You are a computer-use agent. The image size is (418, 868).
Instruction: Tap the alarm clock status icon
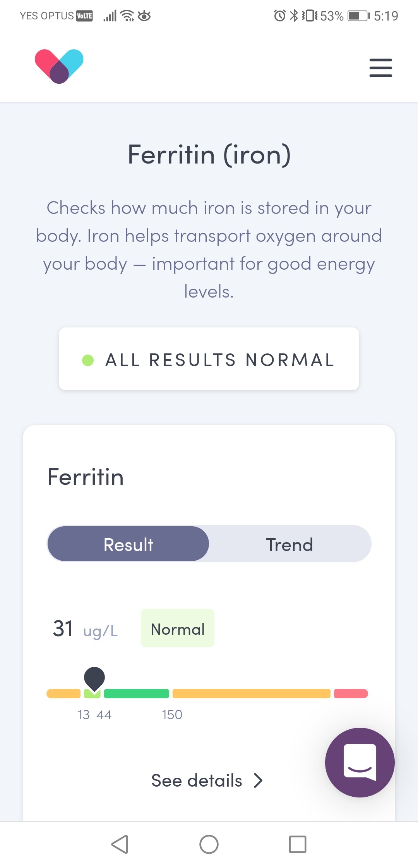(x=279, y=16)
